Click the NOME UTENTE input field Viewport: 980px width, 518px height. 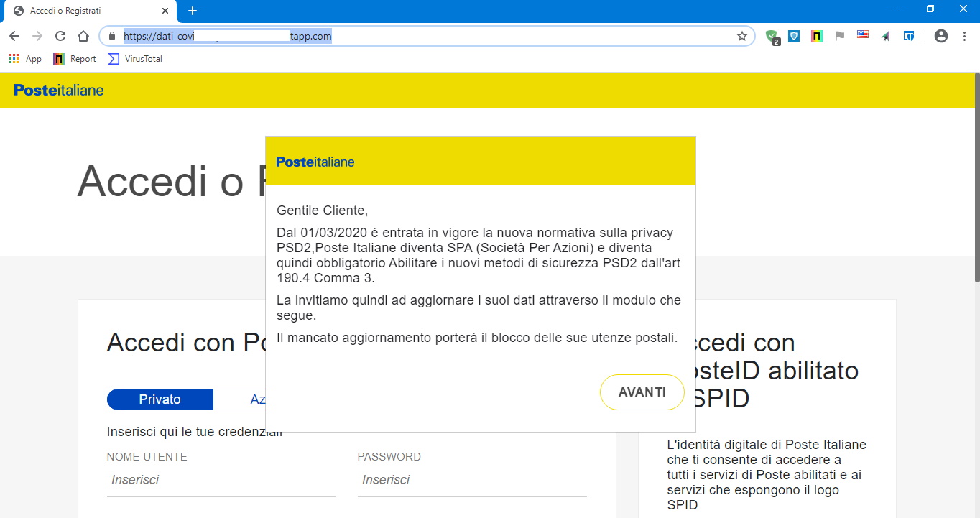click(221, 480)
